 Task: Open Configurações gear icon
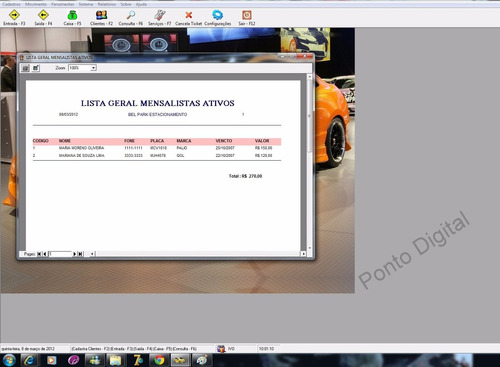(x=217, y=18)
